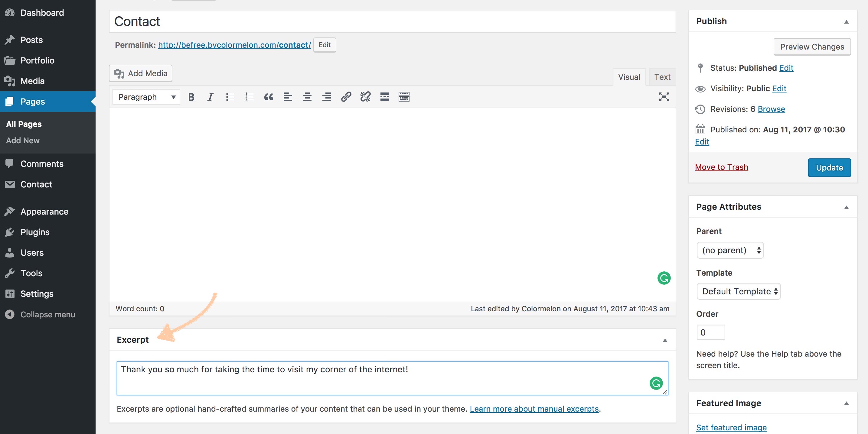Open the contact page permalink

pyautogui.click(x=234, y=45)
